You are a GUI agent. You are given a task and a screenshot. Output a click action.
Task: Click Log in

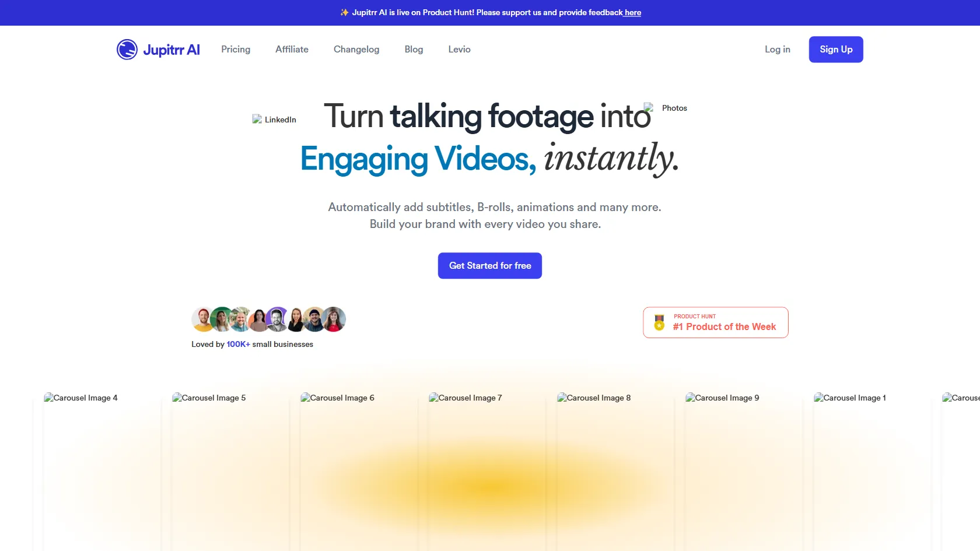[x=778, y=50]
